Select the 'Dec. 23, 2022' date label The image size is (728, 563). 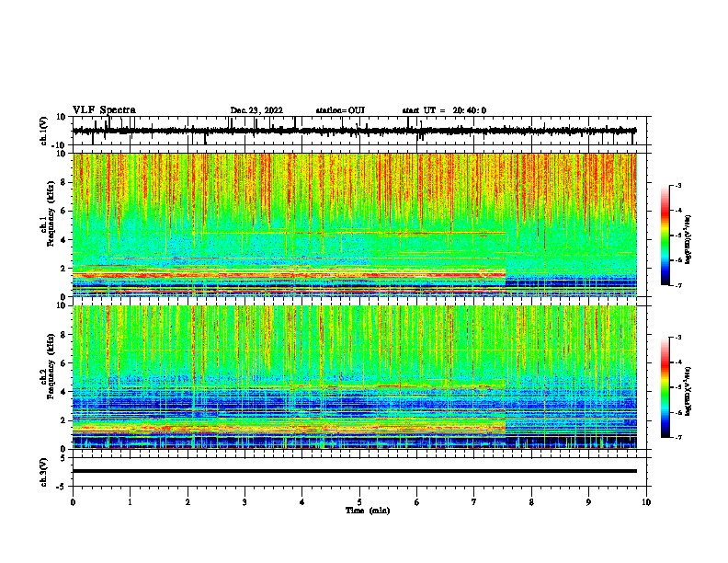pos(256,110)
